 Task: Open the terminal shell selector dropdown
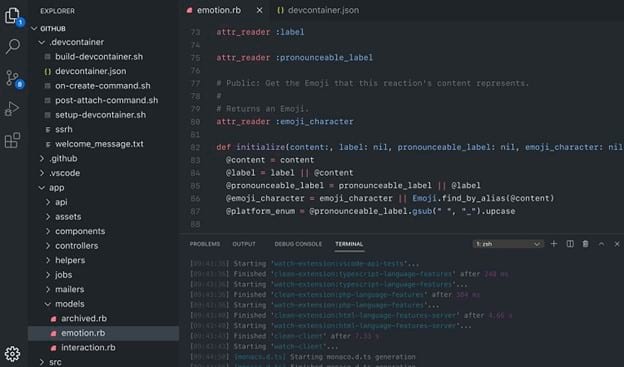click(x=508, y=244)
